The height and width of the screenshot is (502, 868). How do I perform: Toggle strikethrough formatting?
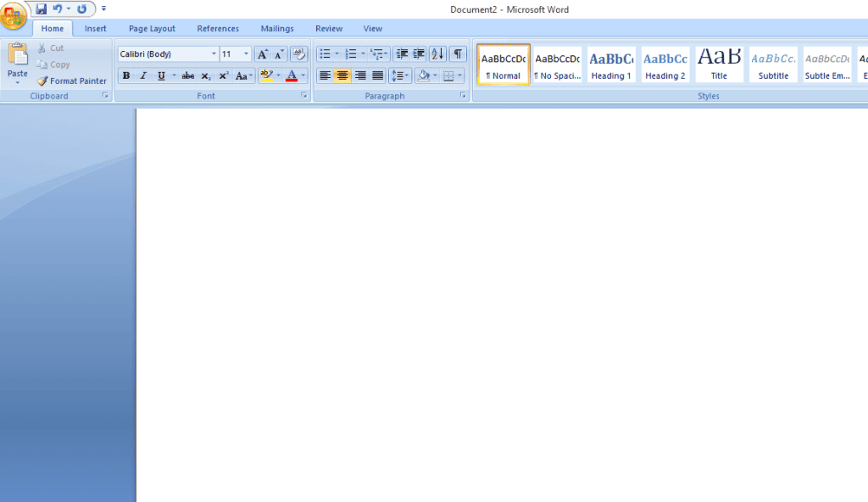(188, 76)
